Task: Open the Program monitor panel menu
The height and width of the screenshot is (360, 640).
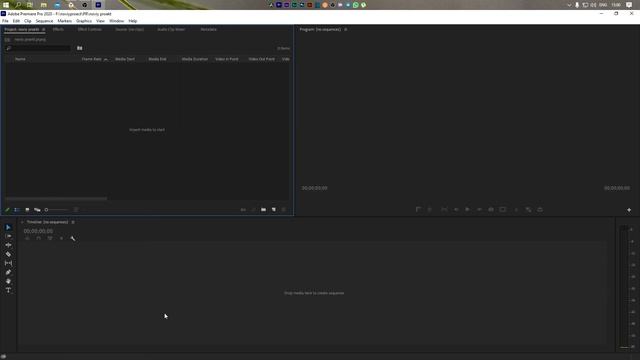Action: pos(346,29)
